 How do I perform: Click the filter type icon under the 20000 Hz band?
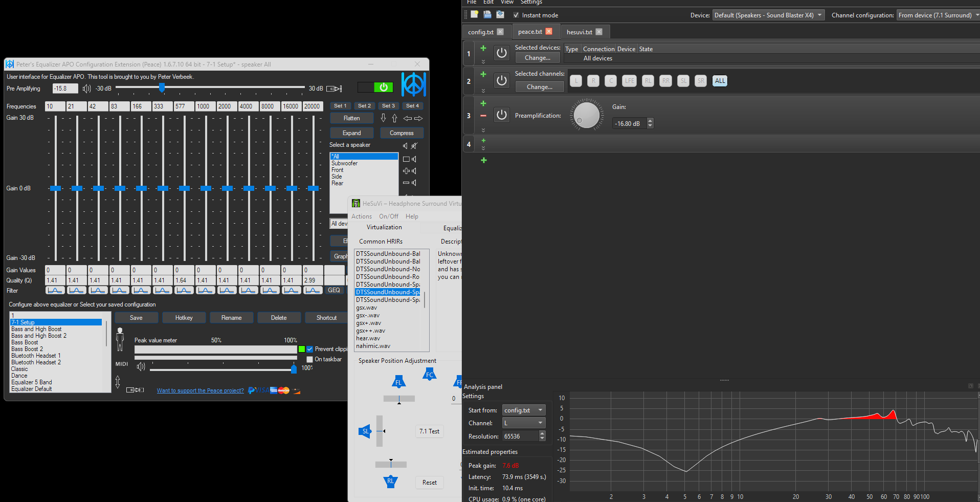[313, 290]
